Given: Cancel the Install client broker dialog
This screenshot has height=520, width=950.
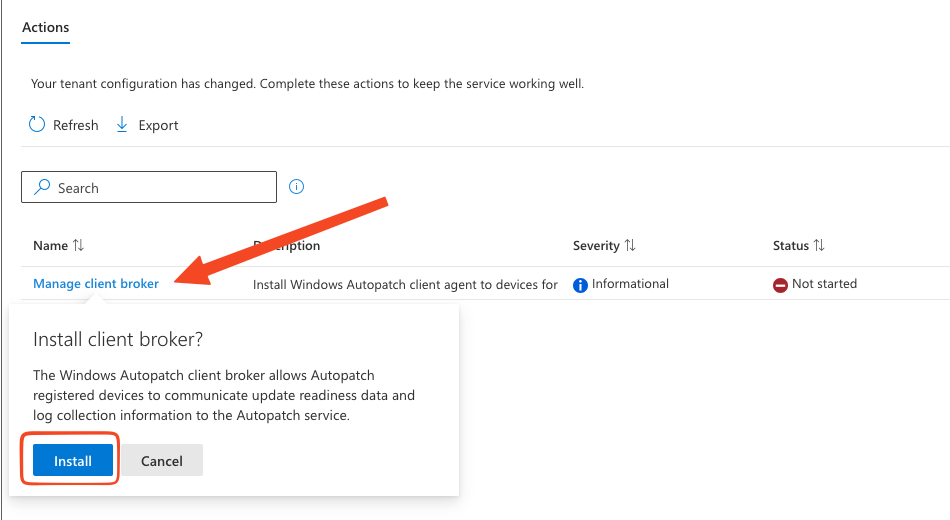Looking at the screenshot, I should click(x=162, y=461).
